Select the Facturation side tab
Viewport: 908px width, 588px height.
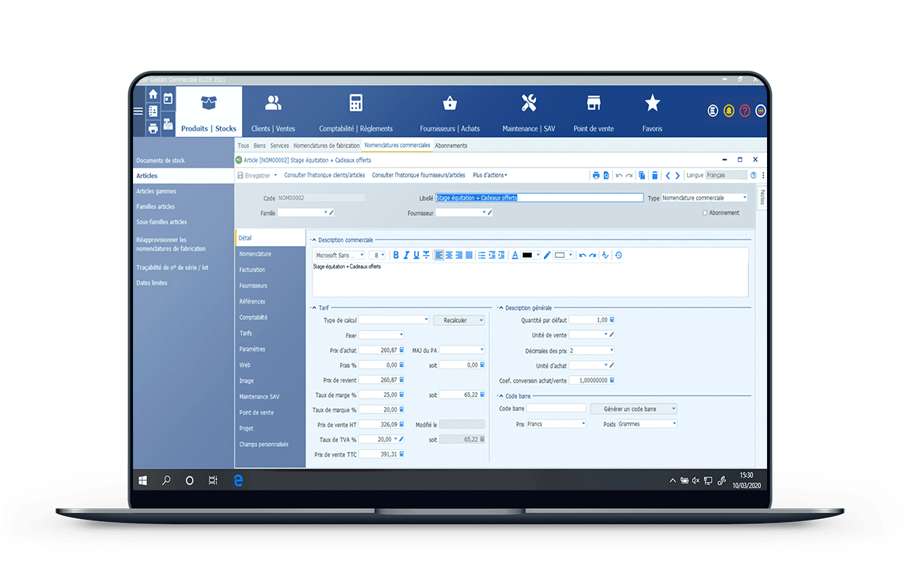(x=252, y=270)
